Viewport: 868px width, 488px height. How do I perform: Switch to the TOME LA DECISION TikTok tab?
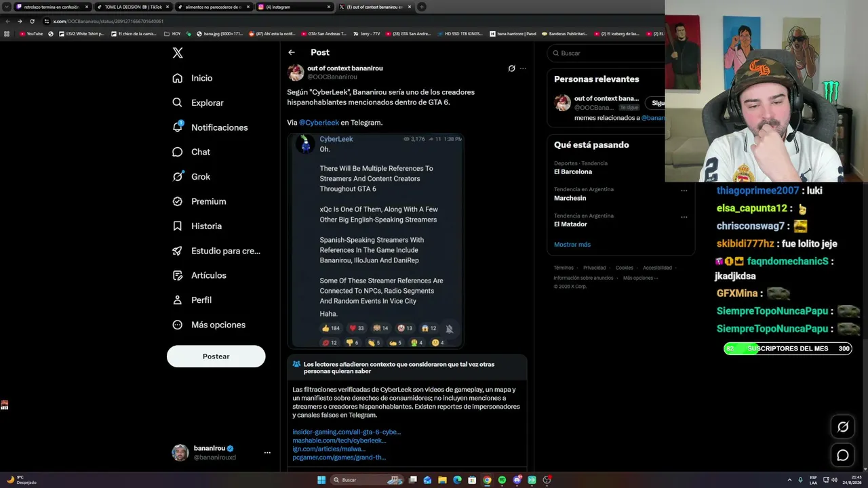coord(132,7)
